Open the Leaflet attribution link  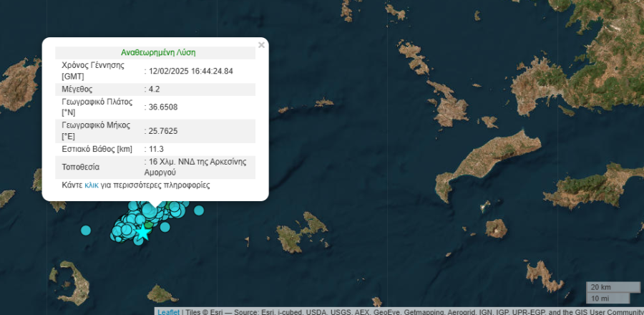168,311
